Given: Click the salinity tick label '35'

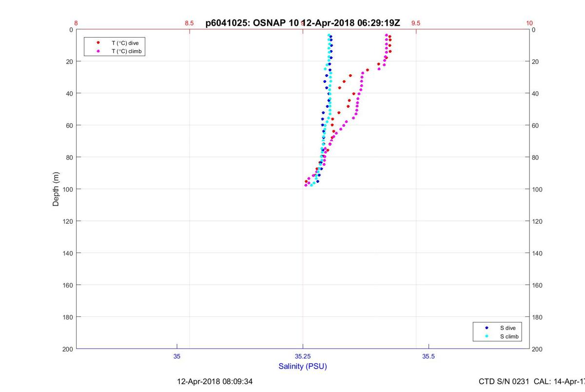Looking at the screenshot, I should pos(177,357).
